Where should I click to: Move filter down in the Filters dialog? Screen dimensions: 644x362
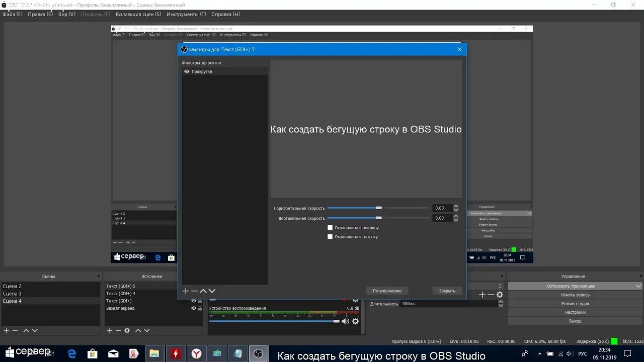click(212, 291)
